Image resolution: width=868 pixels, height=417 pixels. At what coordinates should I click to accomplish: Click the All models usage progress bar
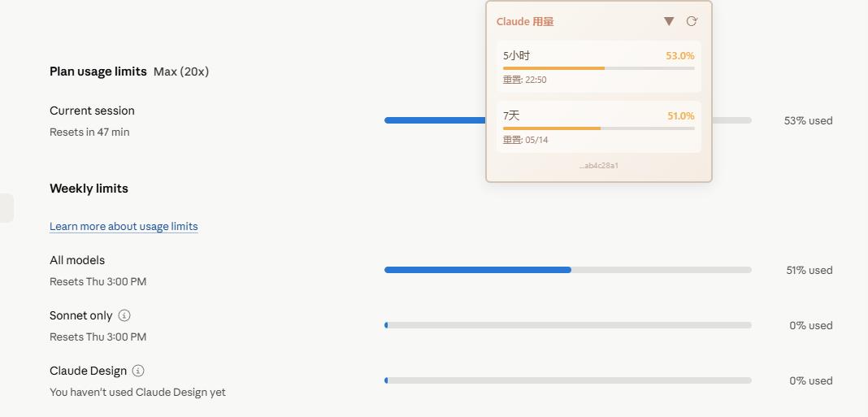568,270
